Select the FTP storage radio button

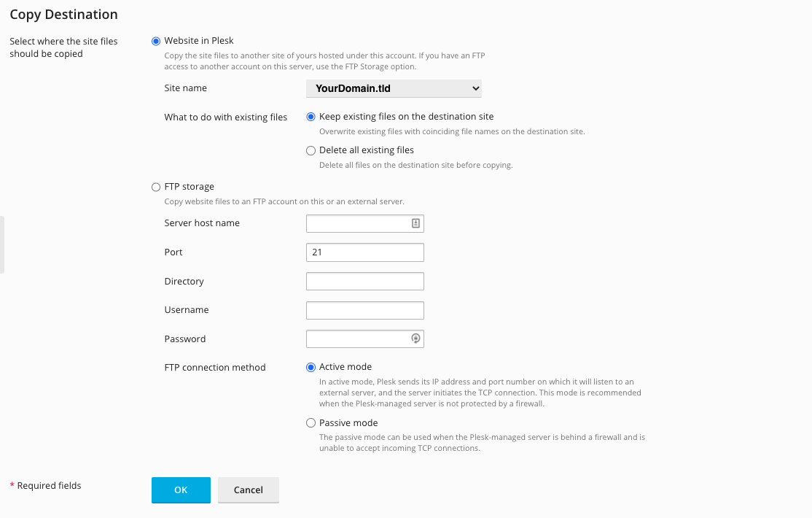click(155, 187)
